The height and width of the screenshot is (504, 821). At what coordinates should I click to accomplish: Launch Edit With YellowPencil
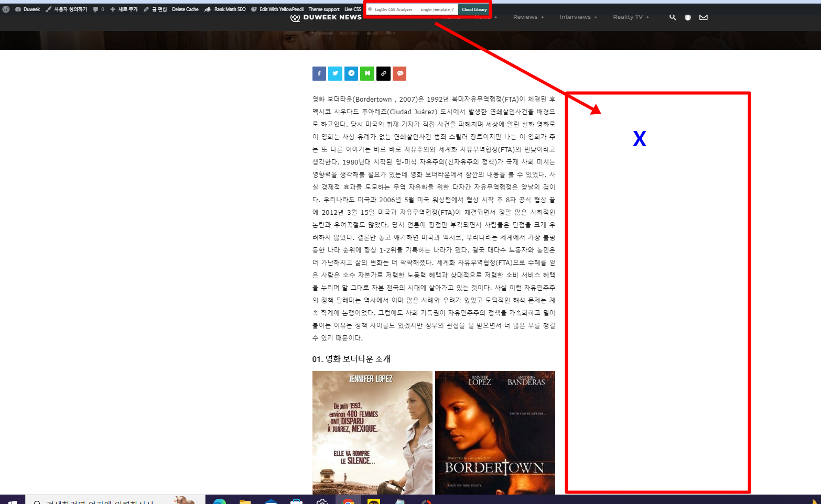click(277, 9)
